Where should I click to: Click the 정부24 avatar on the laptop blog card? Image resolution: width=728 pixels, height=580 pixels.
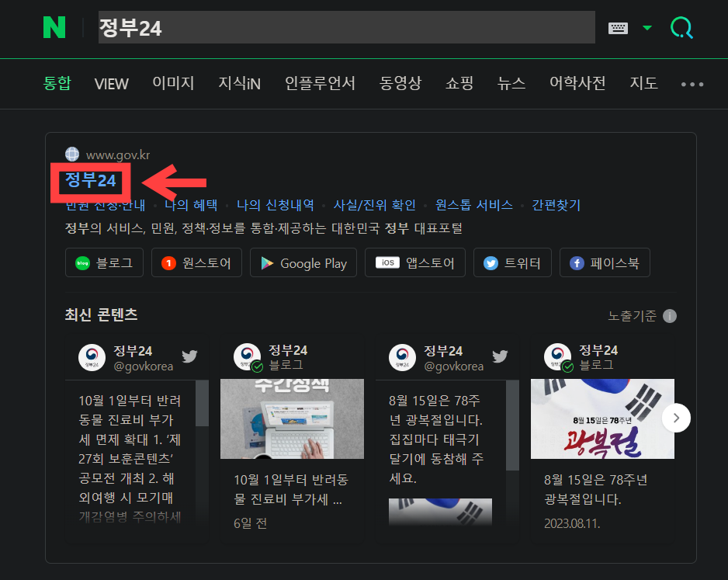point(247,357)
